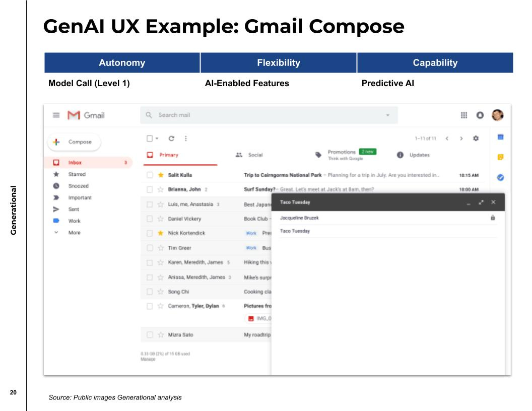The height and width of the screenshot is (411, 532).
Task: Open the Gmail main menu hamburger icon
Action: click(56, 115)
